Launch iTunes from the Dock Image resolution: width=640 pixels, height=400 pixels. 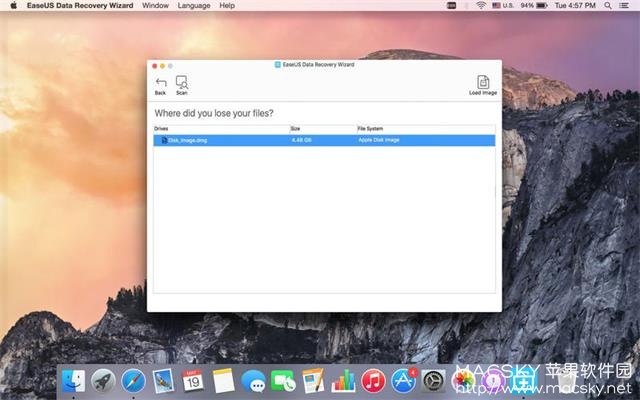[x=373, y=381]
